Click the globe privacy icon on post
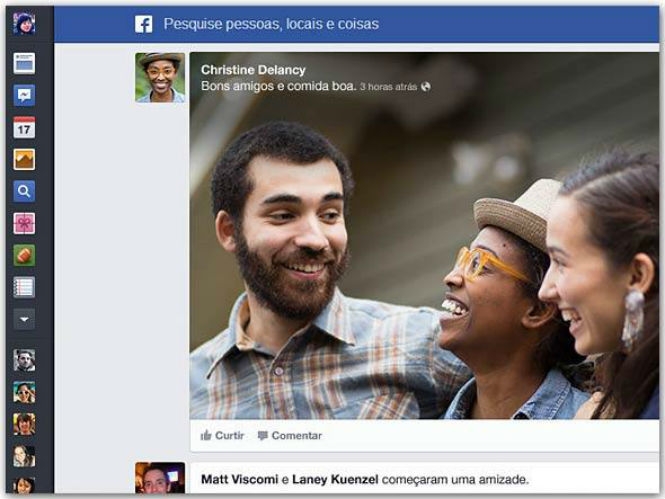Screen dimensions: 665x499 tap(426, 87)
